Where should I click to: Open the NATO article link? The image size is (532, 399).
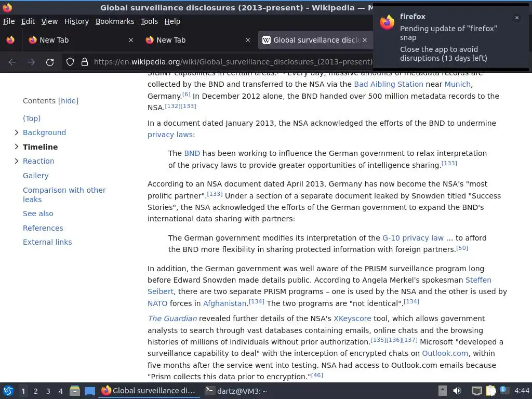157,303
